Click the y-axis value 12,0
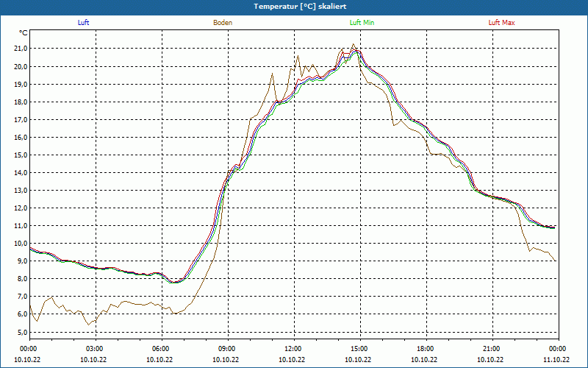 click(21, 208)
